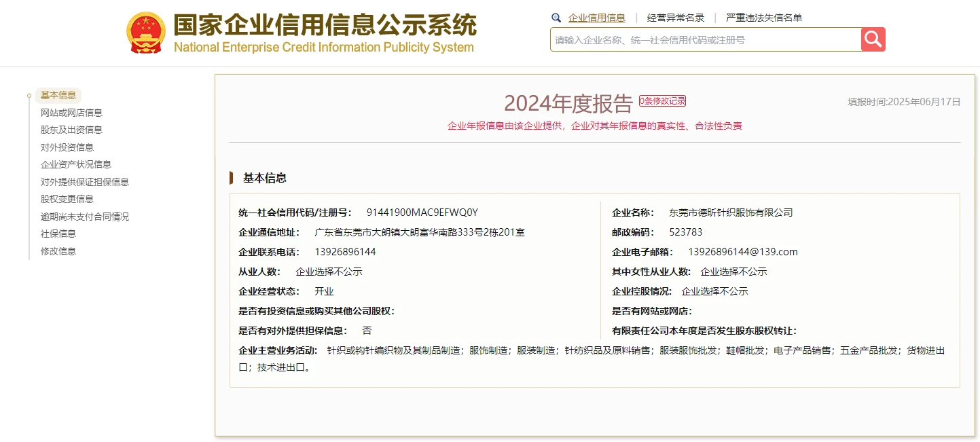Open the 对外提供保证担保信息 sidebar section
The image size is (980, 442).
[85, 182]
